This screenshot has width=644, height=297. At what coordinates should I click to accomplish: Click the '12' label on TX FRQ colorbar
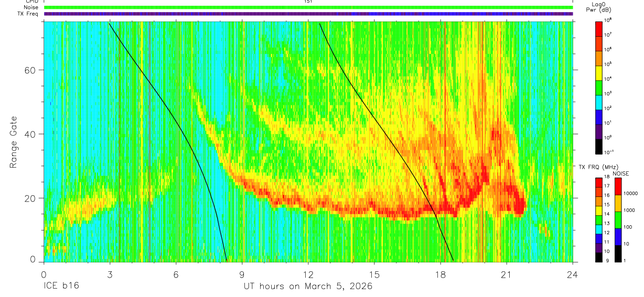tap(608, 233)
